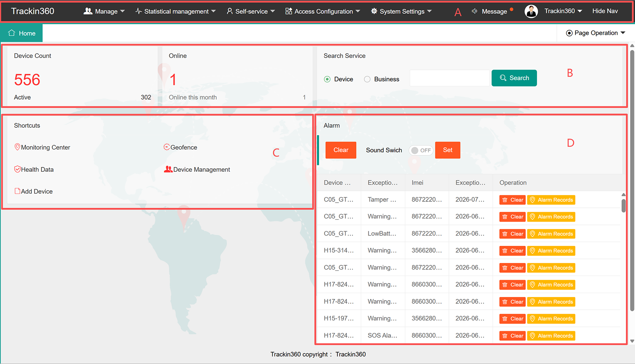Select the Business radio button
Screen dimensions: 635x364
pyautogui.click(x=368, y=79)
